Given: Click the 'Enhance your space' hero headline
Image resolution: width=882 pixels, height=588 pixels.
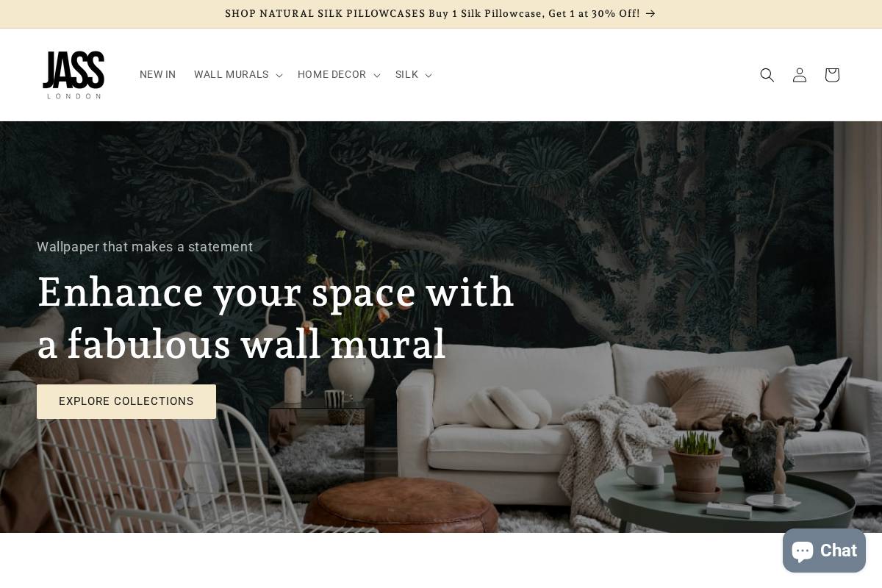Looking at the screenshot, I should pos(276,318).
